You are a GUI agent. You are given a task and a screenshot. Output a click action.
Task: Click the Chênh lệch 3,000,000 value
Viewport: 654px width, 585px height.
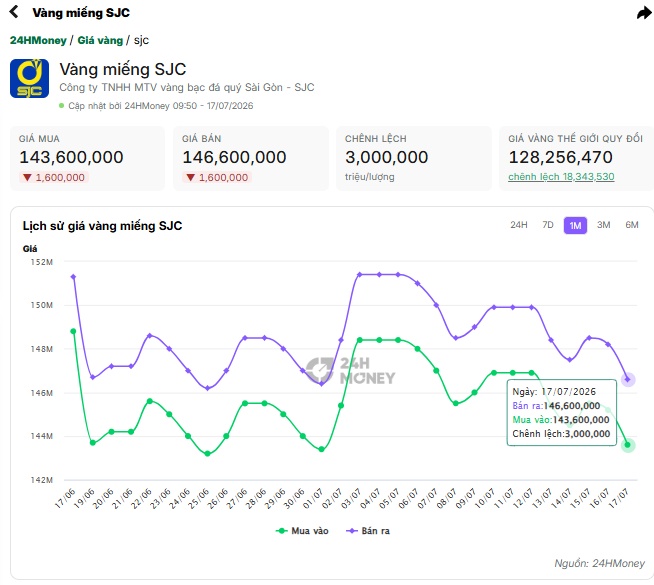click(387, 157)
